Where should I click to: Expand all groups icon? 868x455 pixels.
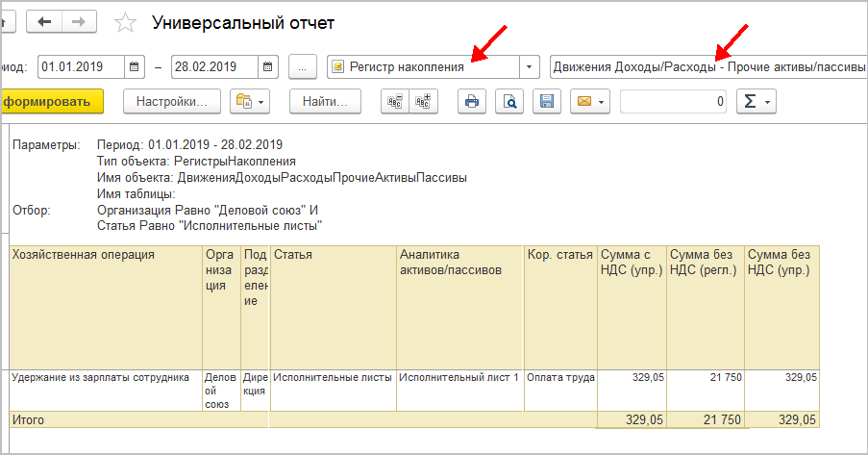click(424, 101)
